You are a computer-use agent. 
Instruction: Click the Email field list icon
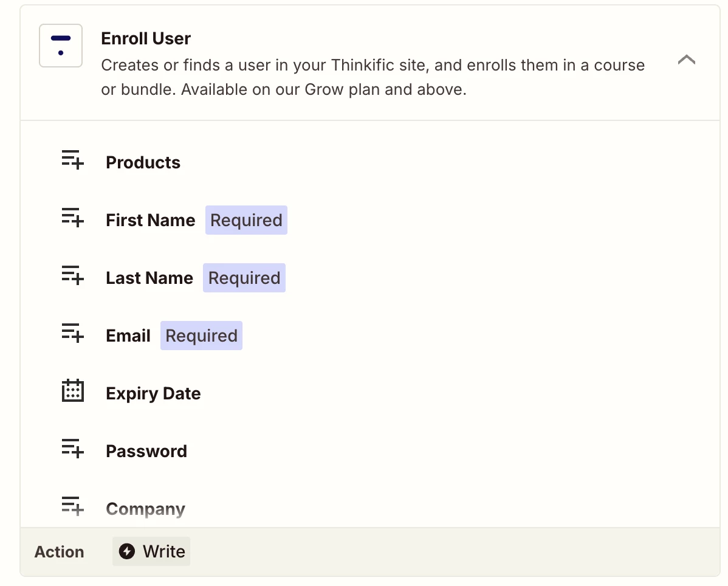pyautogui.click(x=73, y=333)
